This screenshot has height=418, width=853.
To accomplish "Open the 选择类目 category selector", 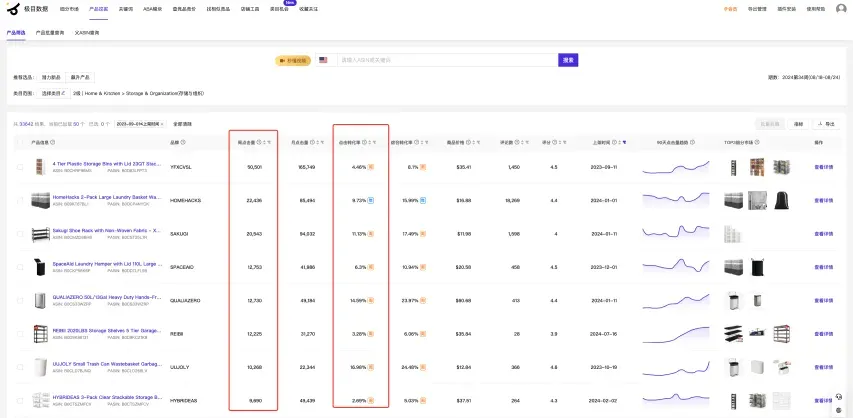I will coord(53,93).
